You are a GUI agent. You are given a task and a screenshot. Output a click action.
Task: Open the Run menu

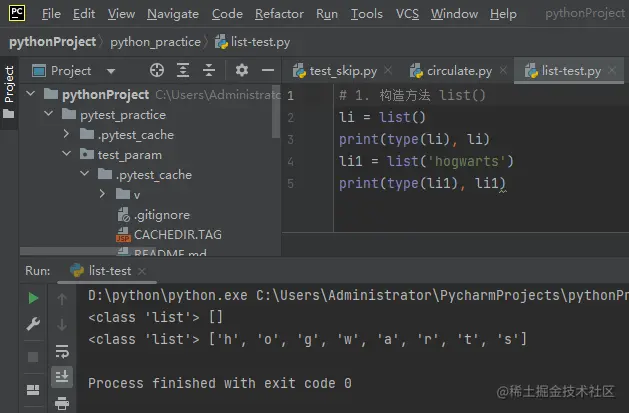click(x=327, y=14)
